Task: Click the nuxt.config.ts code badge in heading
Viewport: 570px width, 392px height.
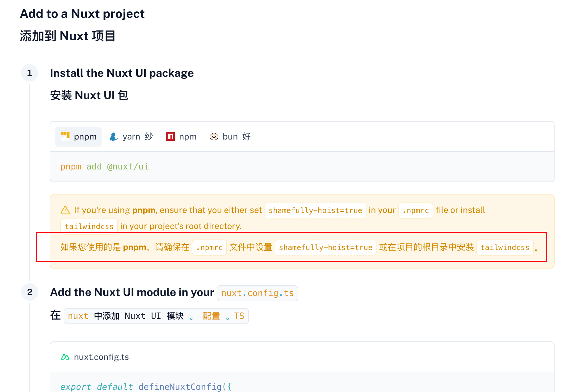Action: [257, 293]
